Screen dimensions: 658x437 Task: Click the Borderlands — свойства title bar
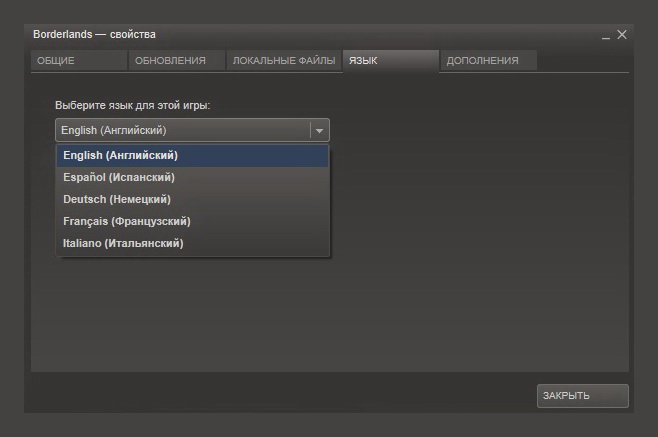[x=300, y=34]
